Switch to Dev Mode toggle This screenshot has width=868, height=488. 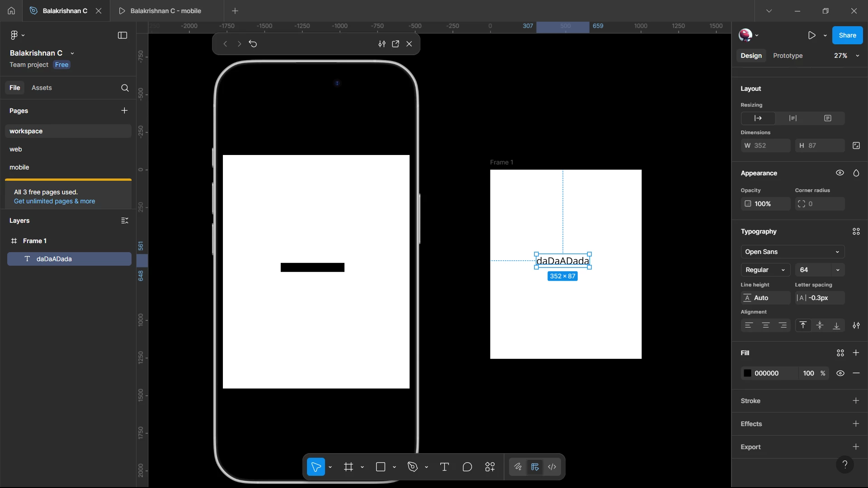[552, 467]
